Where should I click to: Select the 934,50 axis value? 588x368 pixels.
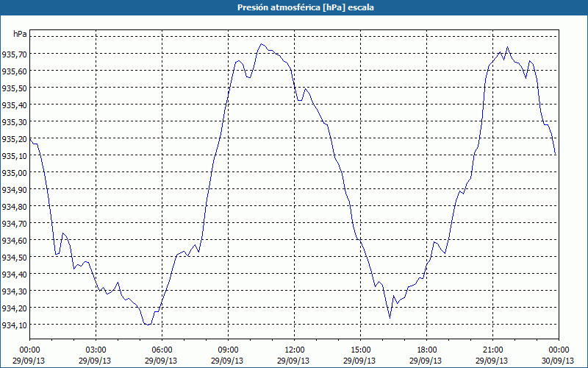point(14,257)
